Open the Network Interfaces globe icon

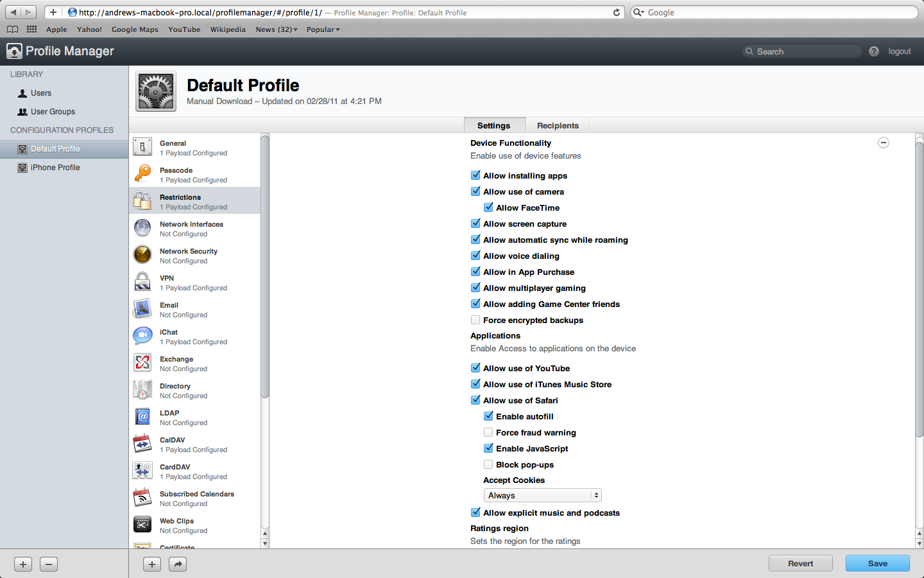pyautogui.click(x=142, y=228)
